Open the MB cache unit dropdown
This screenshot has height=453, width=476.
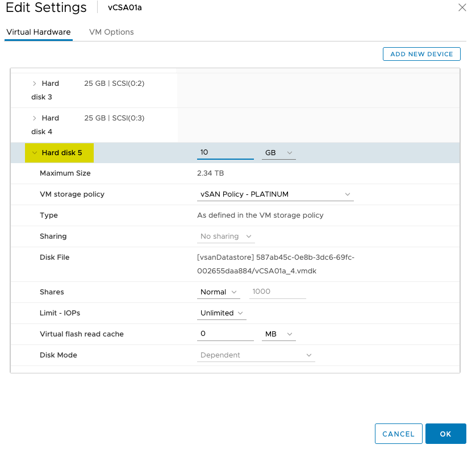[279, 334]
